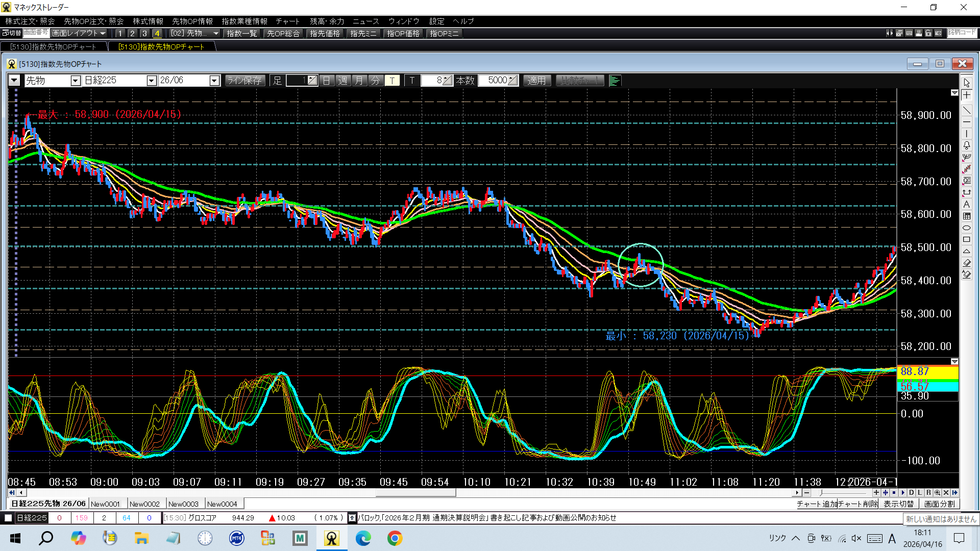The image size is (980, 551).
Task: Select the trend line drawing tool
Action: (x=967, y=110)
